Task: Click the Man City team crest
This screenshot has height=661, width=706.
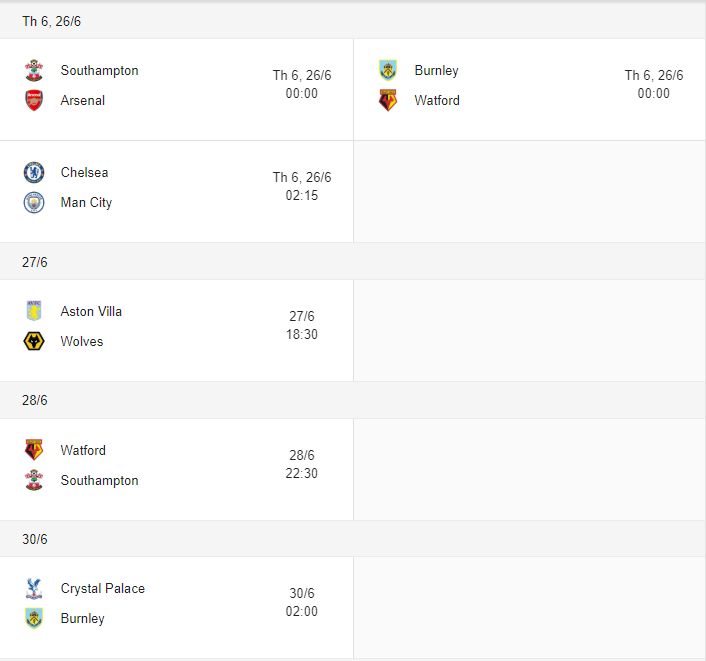Action: [34, 202]
